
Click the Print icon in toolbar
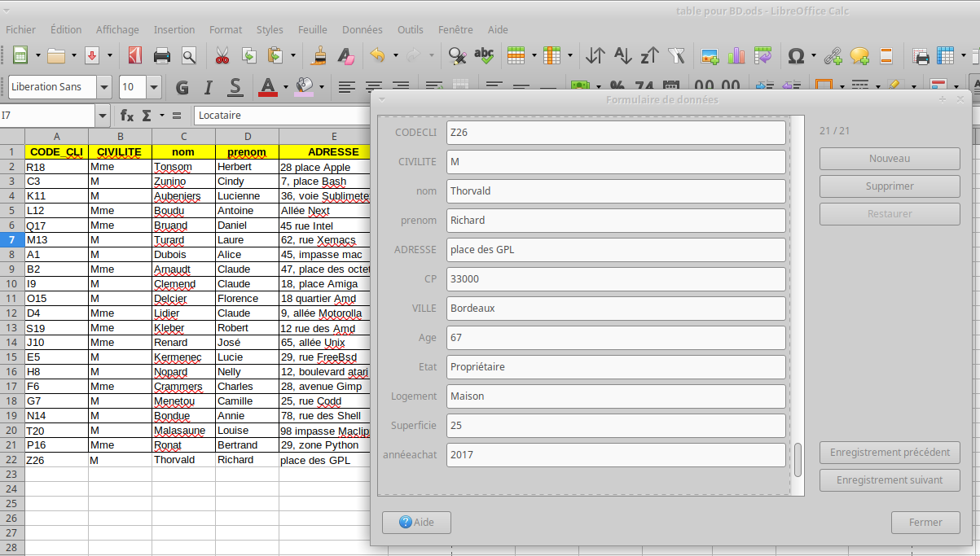coord(162,55)
